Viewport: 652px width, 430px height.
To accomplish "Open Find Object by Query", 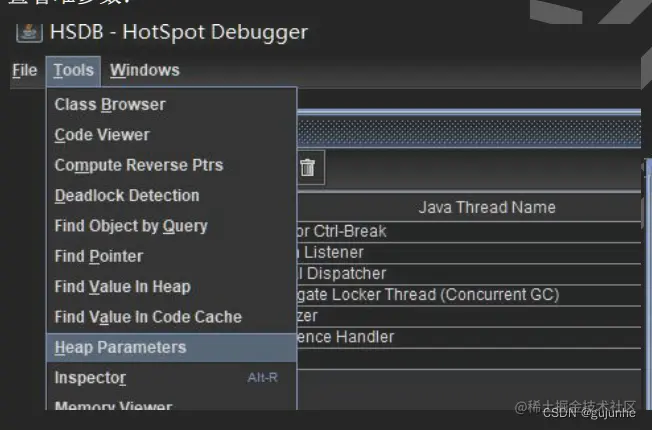I will coord(171,226).
